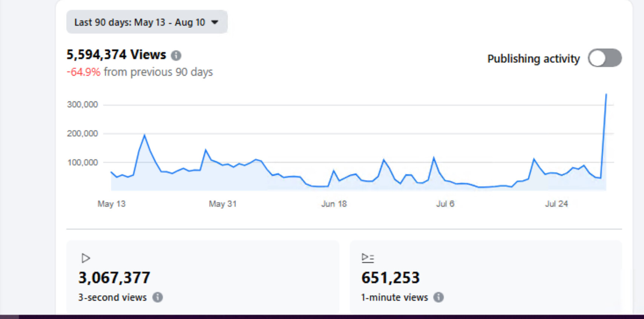This screenshot has width=644, height=319.
Task: Click the highest chart spike at far right
Action: [606, 95]
